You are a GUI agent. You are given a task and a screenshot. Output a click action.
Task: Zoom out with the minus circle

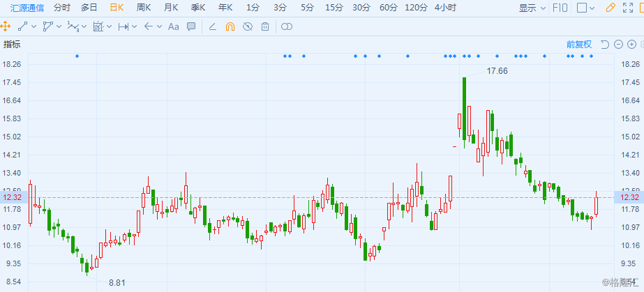click(x=619, y=45)
